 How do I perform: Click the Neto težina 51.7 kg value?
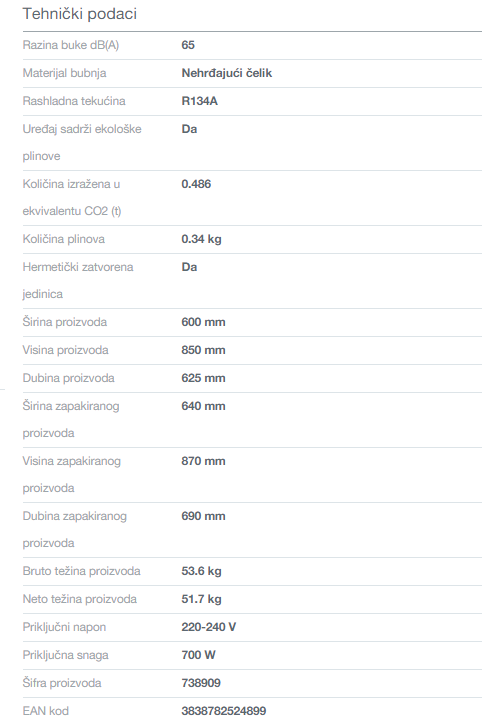(x=201, y=599)
